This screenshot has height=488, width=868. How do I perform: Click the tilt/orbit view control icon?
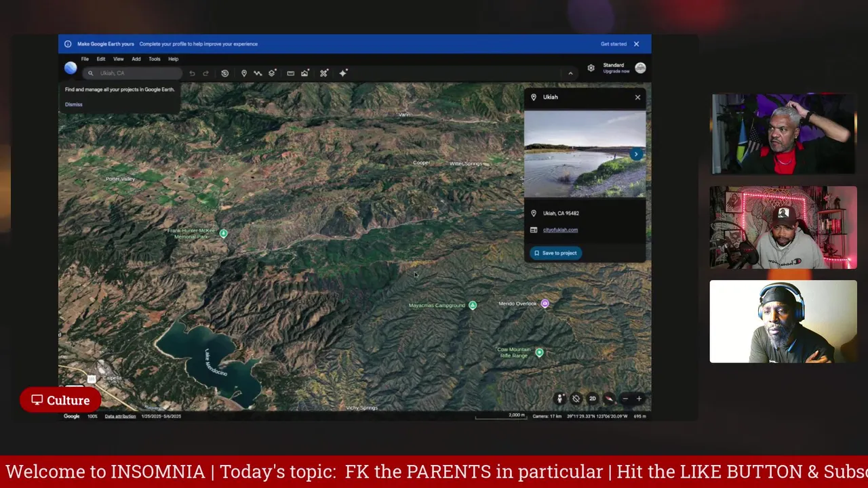576,399
